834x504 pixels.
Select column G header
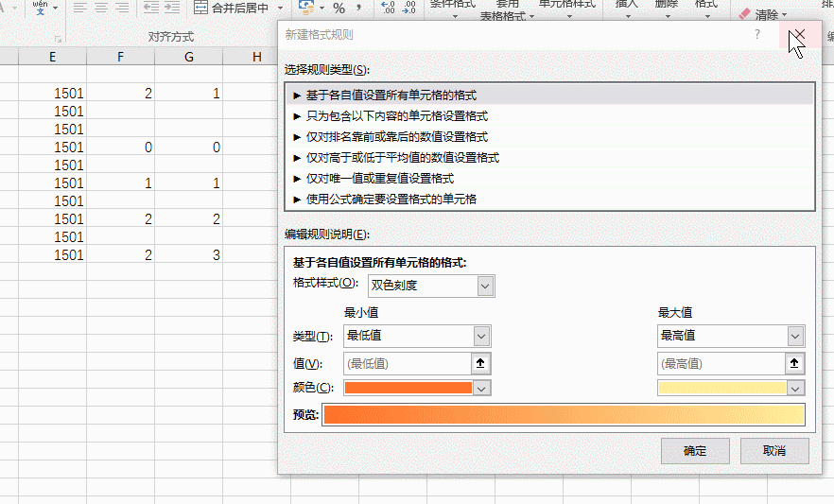pos(189,57)
